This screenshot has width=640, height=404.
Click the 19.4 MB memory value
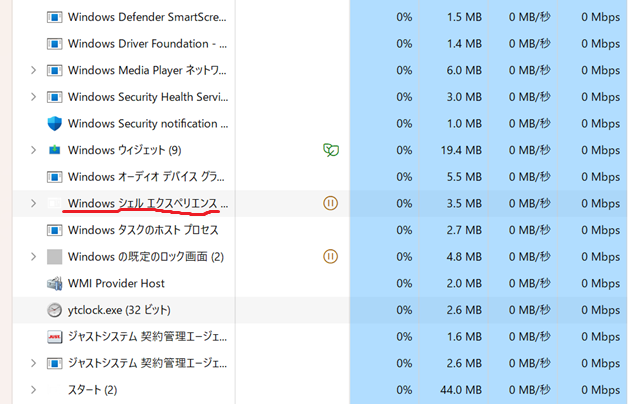[x=461, y=151]
